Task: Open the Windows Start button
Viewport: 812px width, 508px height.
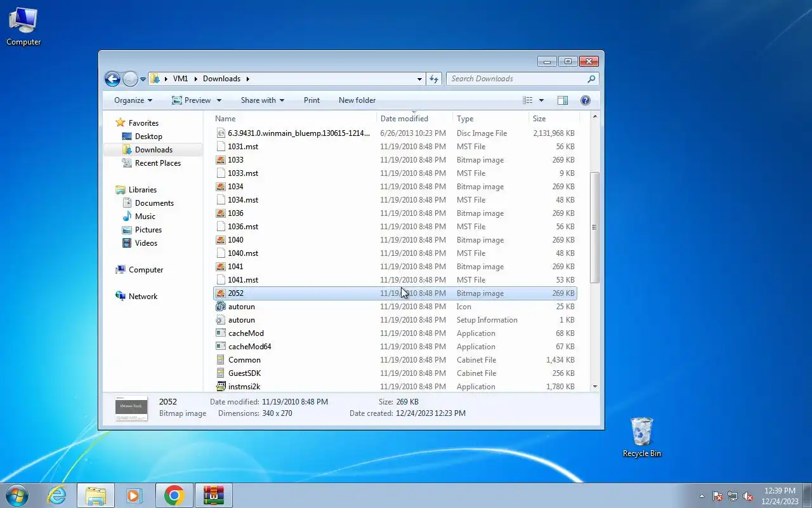Action: (x=17, y=495)
